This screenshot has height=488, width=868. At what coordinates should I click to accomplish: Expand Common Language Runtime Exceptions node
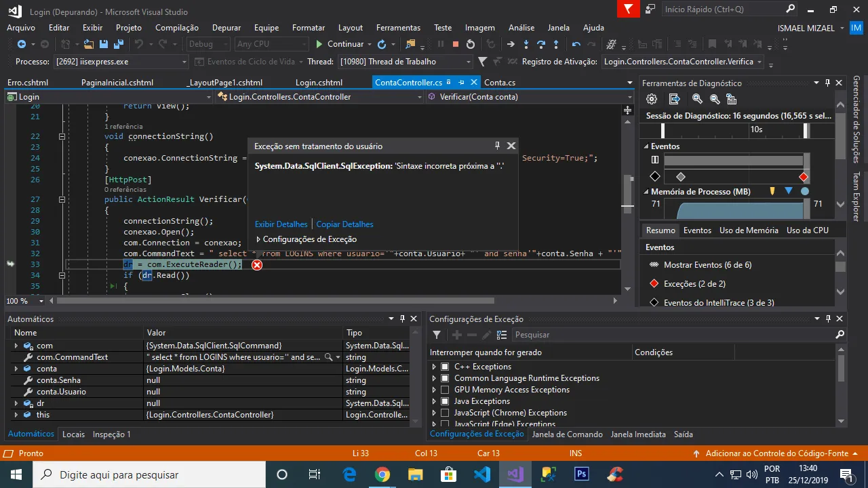point(434,378)
